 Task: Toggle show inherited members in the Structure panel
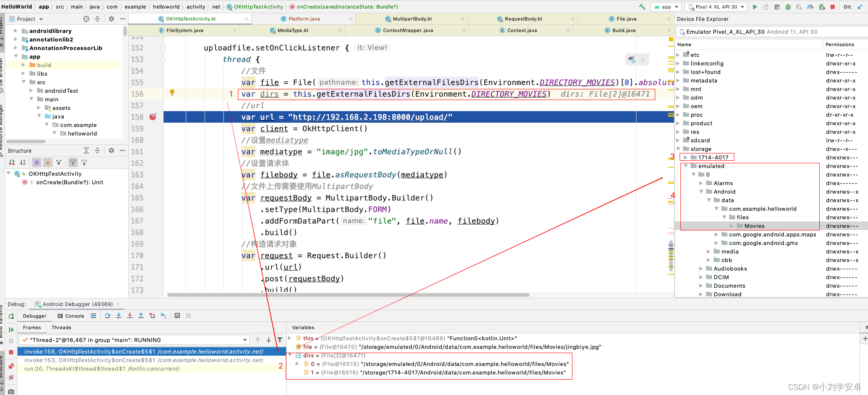coord(59,162)
